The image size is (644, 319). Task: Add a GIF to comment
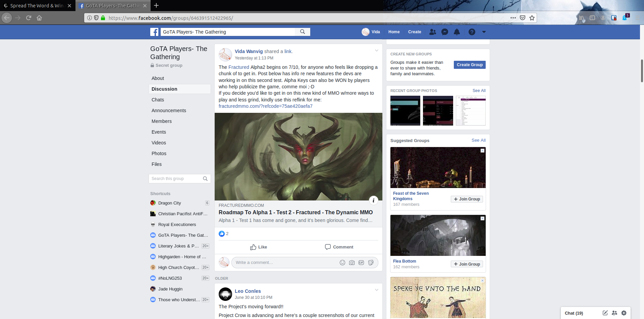361,263
